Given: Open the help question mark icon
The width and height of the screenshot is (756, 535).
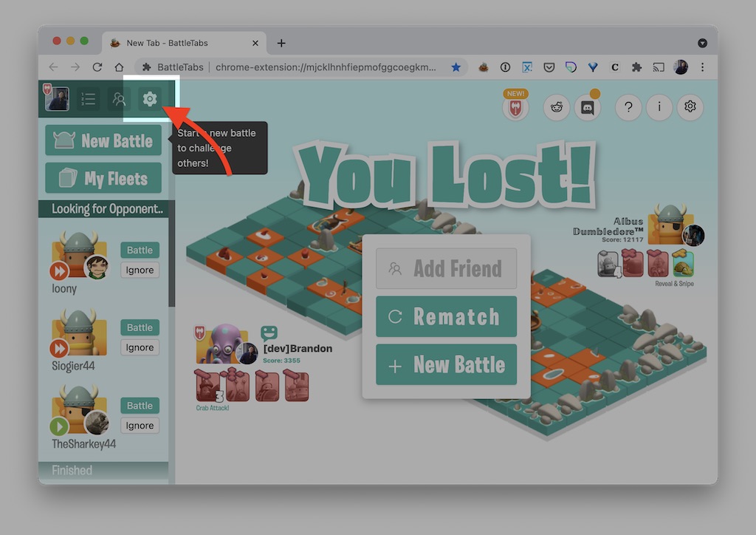Looking at the screenshot, I should tap(628, 107).
